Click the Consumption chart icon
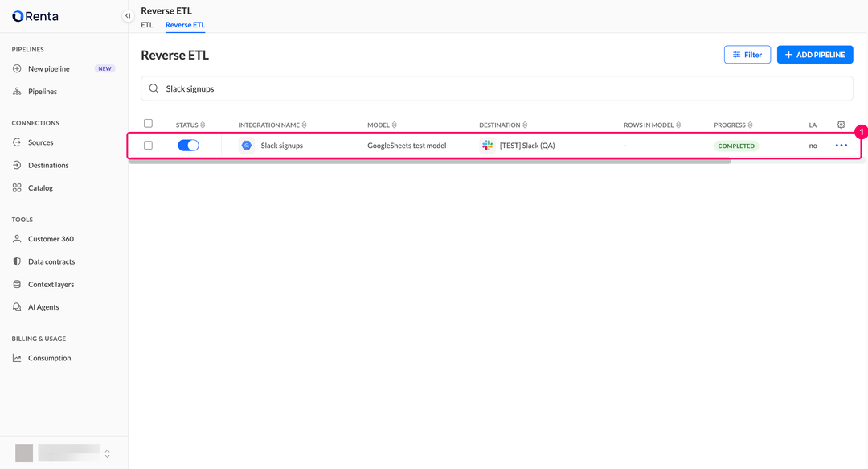This screenshot has height=469, width=868. (x=17, y=358)
